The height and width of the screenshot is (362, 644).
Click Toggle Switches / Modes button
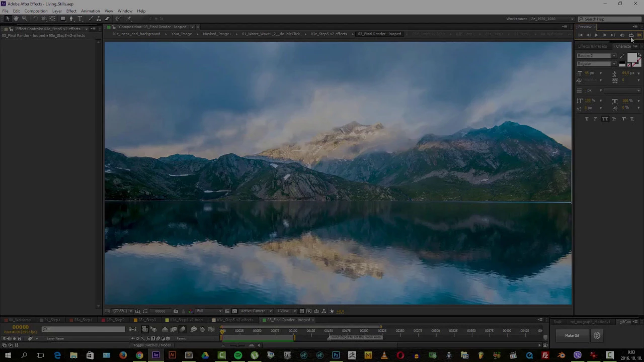point(152,345)
